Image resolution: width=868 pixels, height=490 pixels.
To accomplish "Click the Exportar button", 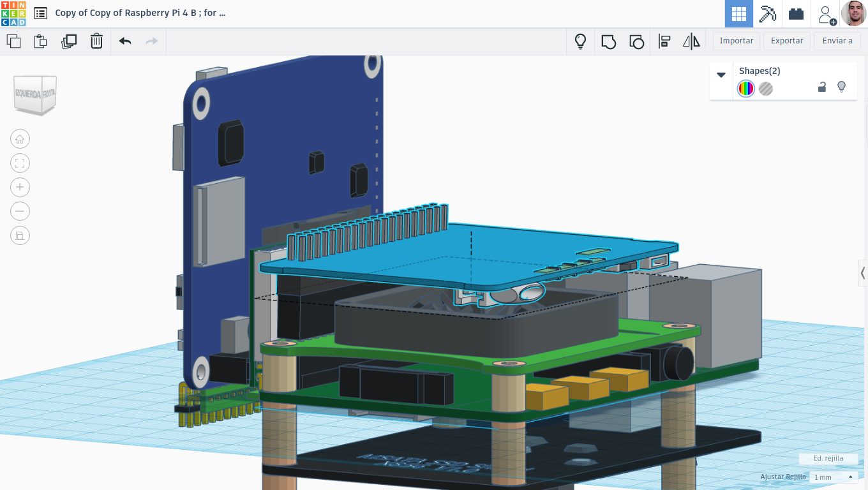I will [x=787, y=41].
